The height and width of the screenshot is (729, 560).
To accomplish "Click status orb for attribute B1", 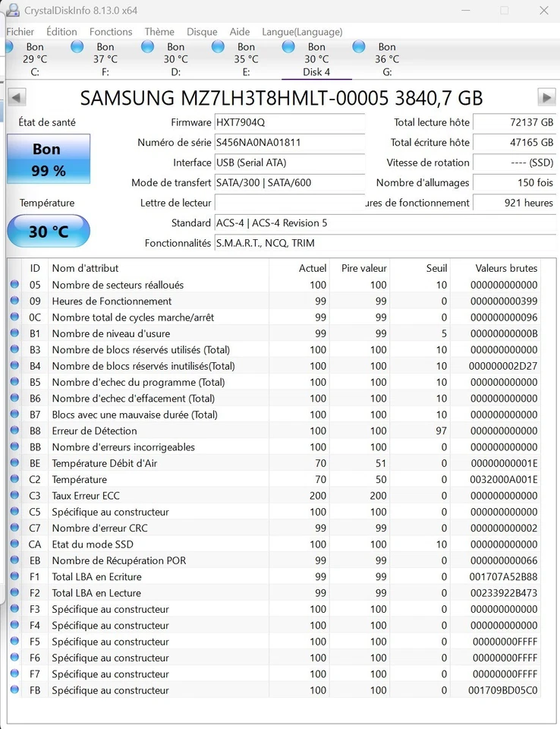I will (x=14, y=333).
